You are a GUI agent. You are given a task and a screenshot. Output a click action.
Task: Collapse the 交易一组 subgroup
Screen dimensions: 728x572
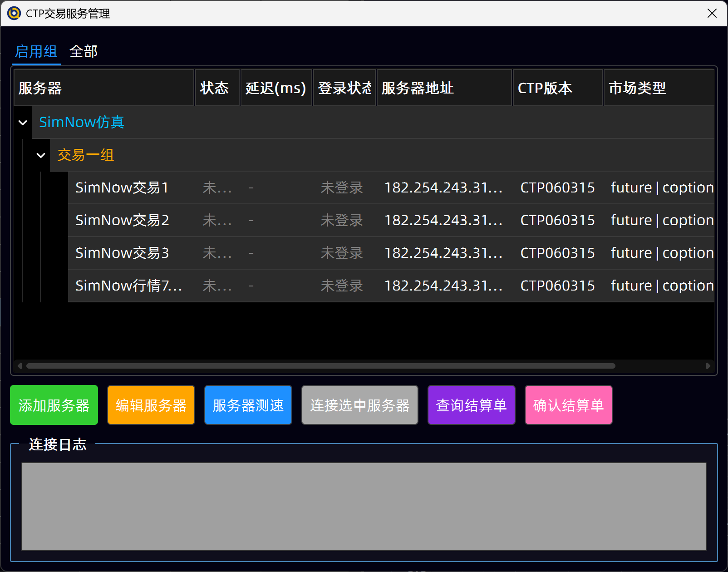click(x=41, y=155)
